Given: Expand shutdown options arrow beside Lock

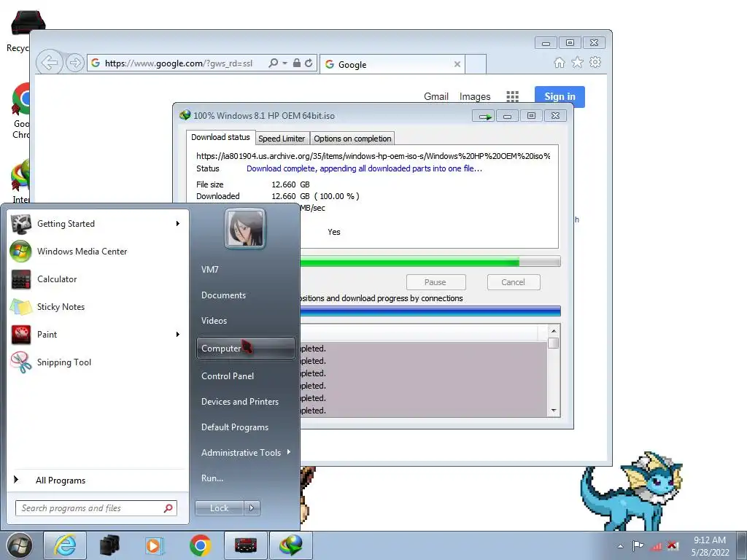Looking at the screenshot, I should (252, 508).
